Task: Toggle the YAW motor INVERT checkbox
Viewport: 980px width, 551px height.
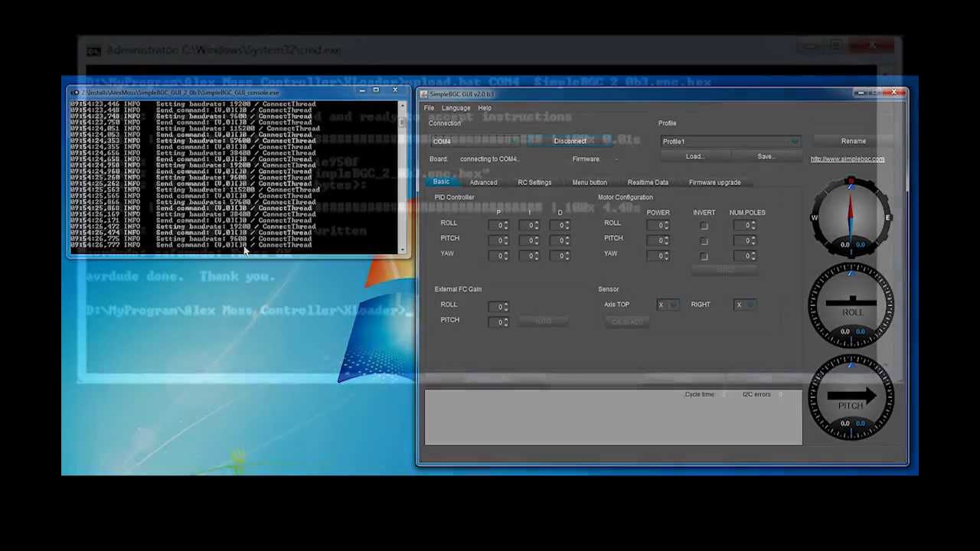Action: click(704, 256)
